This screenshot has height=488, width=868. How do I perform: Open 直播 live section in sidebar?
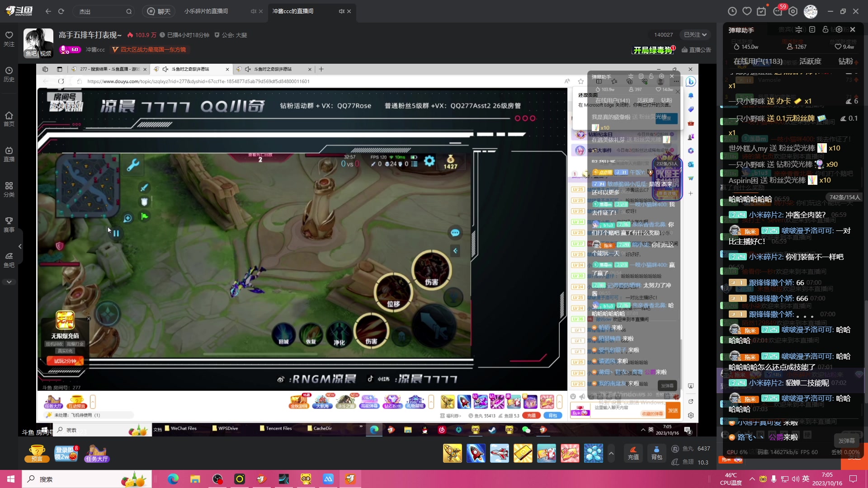(9, 154)
